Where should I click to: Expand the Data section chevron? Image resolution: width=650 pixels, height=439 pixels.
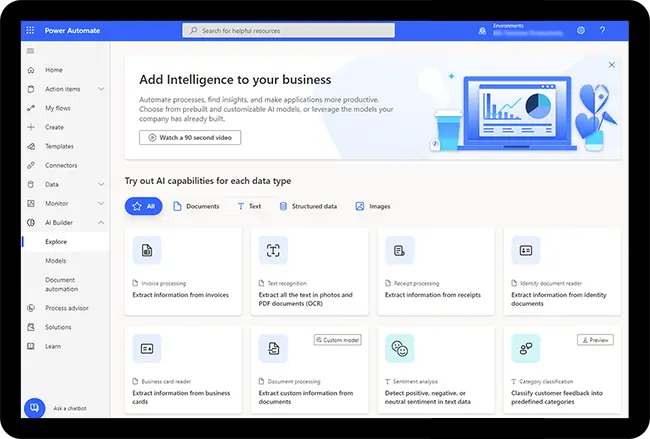101,184
